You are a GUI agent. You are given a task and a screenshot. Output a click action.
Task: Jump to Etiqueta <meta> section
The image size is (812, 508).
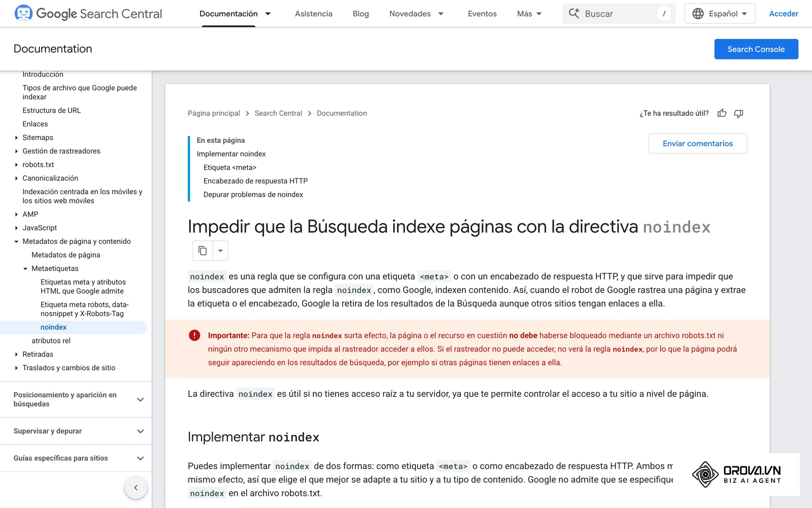coord(230,167)
